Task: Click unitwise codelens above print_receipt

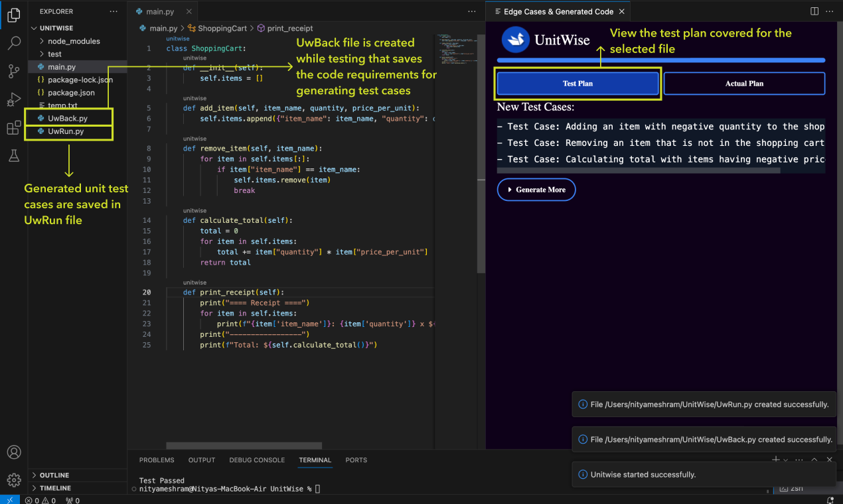Action: point(195,283)
